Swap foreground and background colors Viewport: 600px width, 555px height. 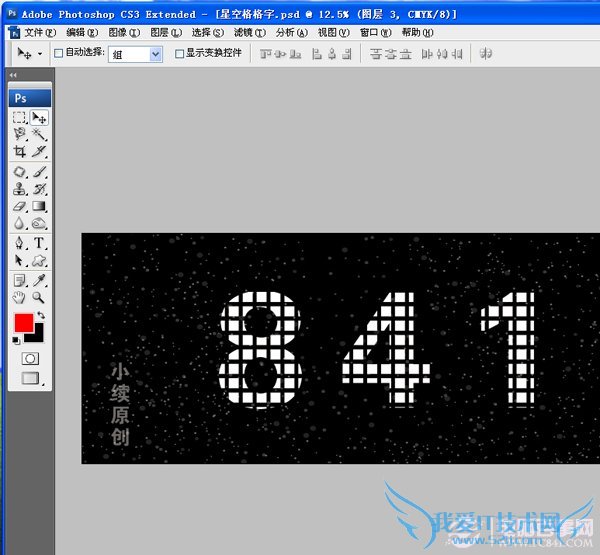click(x=41, y=315)
